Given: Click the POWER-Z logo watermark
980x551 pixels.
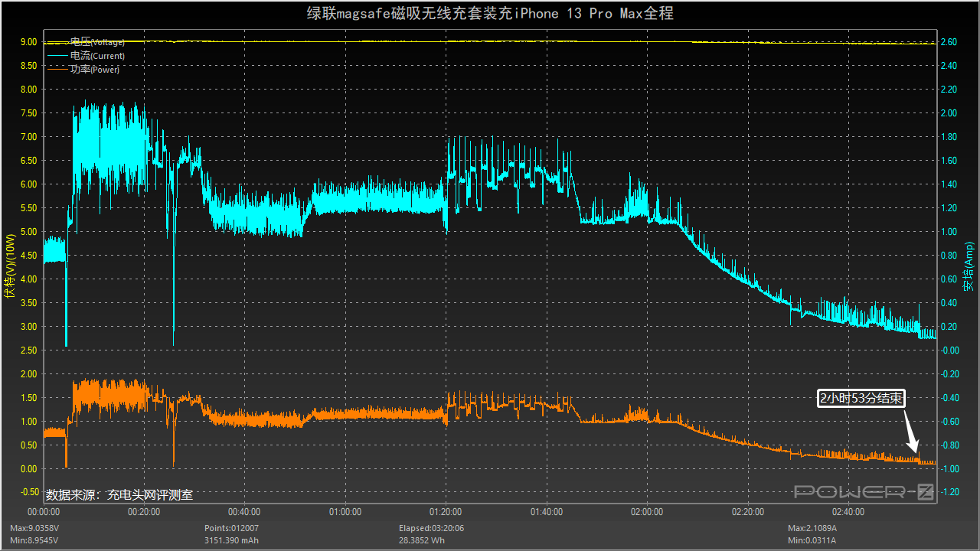Looking at the screenshot, I should click(x=864, y=493).
